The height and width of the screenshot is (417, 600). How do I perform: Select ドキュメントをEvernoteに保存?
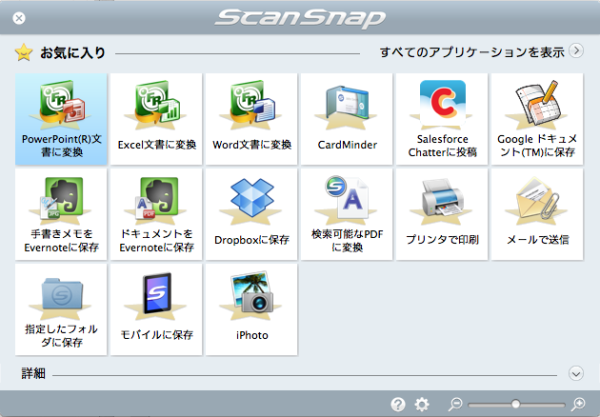156,214
